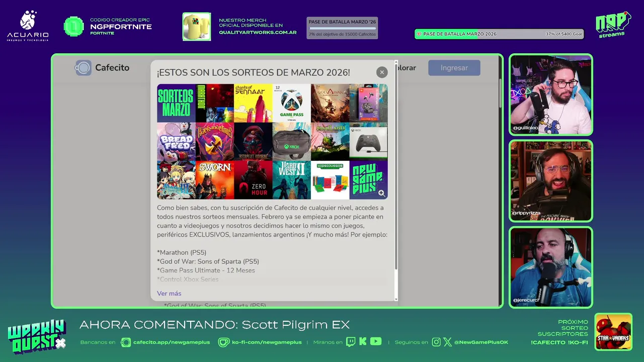644x362 pixels.
Task: Click the Kick icon in footer
Action: coord(363,342)
